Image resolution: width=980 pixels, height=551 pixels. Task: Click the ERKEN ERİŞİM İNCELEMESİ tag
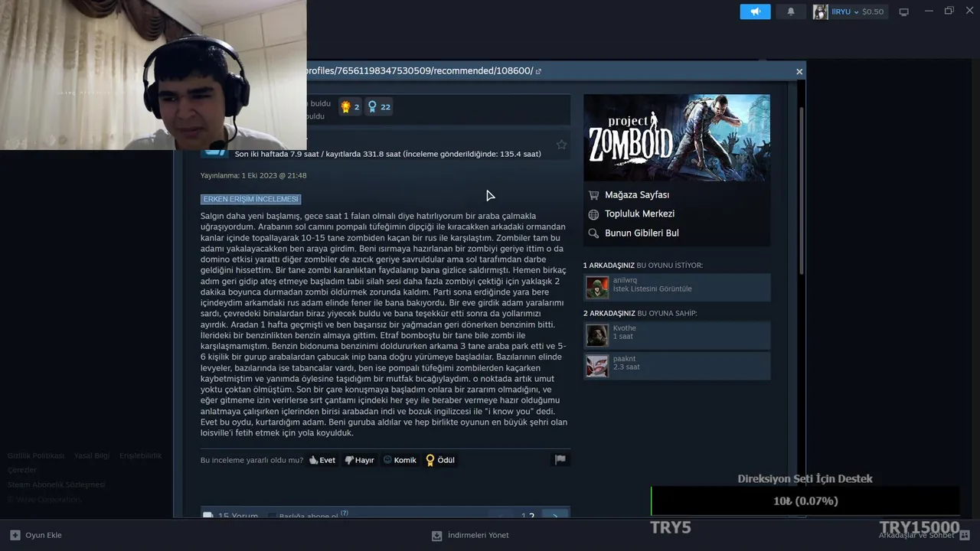(x=250, y=199)
